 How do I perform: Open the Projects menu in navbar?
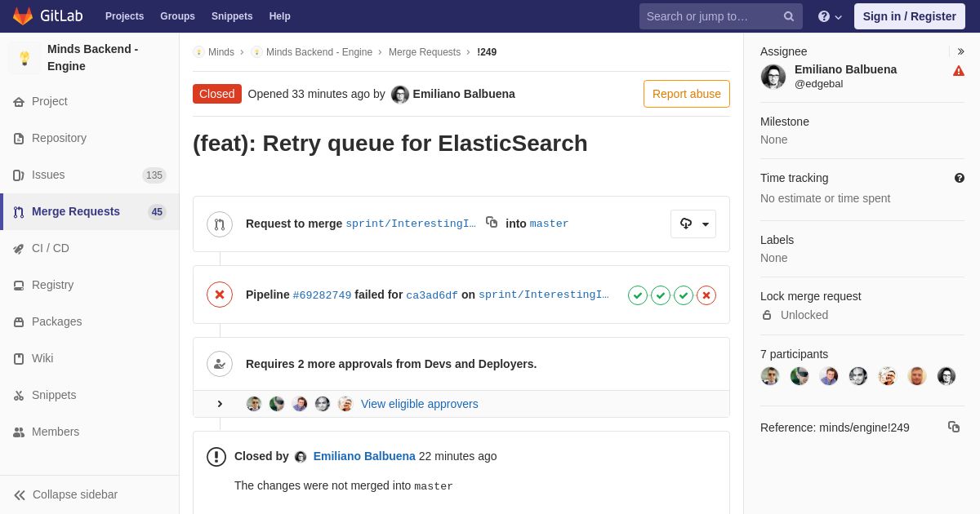[124, 16]
